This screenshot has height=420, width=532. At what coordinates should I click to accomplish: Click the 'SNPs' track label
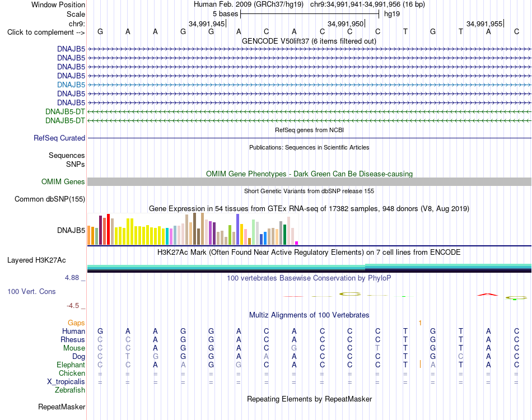76,164
